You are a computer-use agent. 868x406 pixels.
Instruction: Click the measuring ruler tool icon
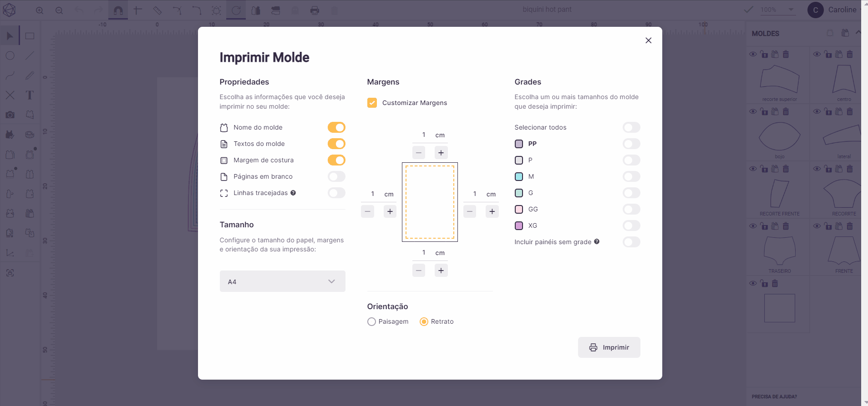(157, 10)
